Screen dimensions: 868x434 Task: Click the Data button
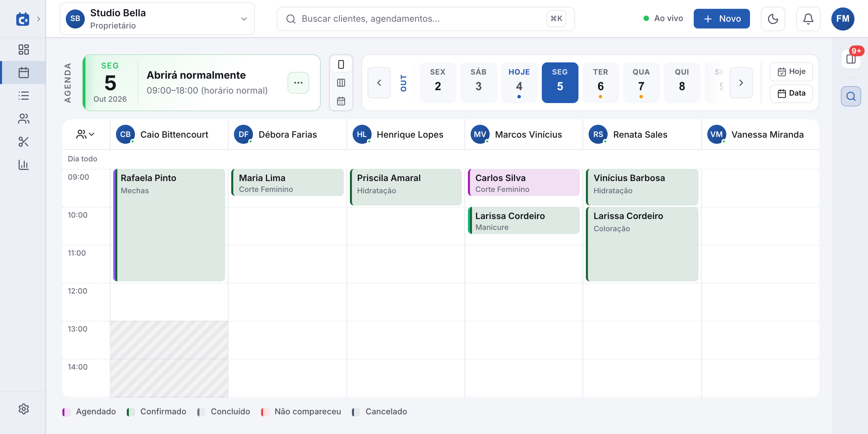791,93
